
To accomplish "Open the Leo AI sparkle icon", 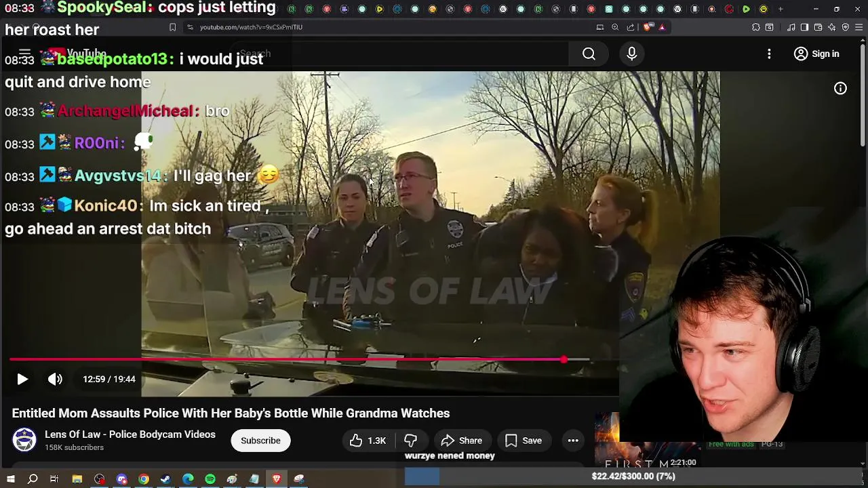I will pos(832,27).
